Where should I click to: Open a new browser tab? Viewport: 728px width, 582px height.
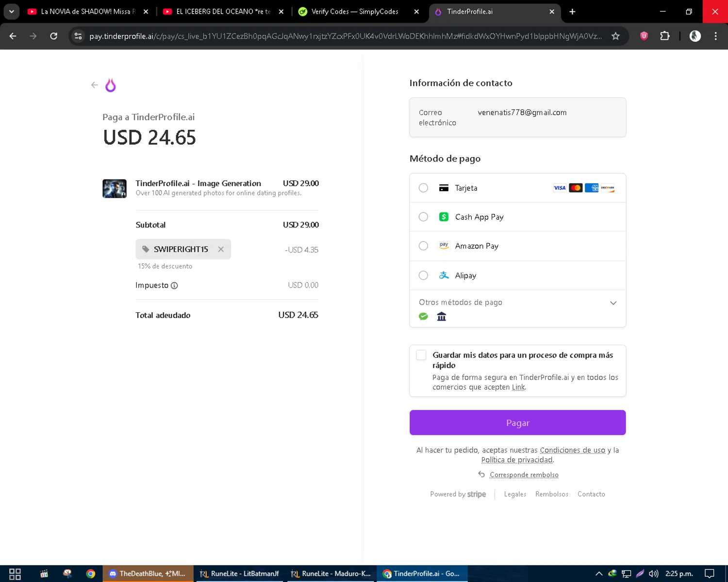pos(572,12)
